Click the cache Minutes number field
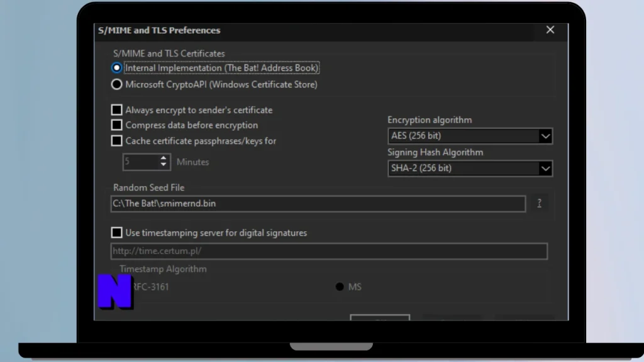Screen dimensions: 644x362 [141, 162]
